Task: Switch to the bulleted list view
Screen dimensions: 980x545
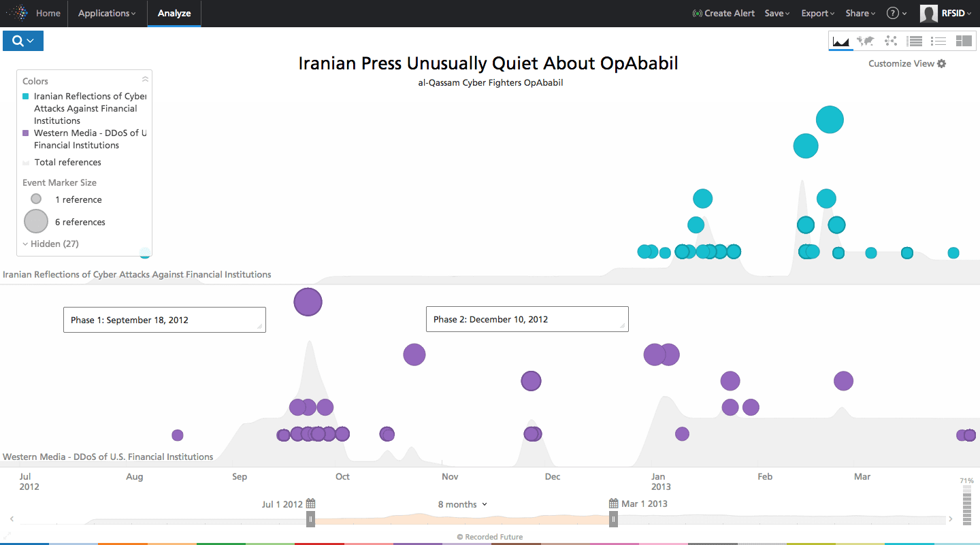Action: [939, 41]
